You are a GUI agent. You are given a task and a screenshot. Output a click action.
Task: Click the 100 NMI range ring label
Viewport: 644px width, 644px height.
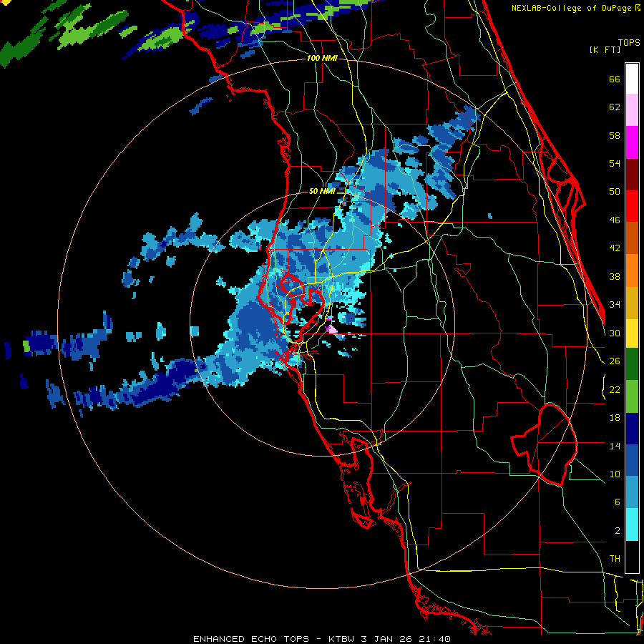[x=322, y=59]
